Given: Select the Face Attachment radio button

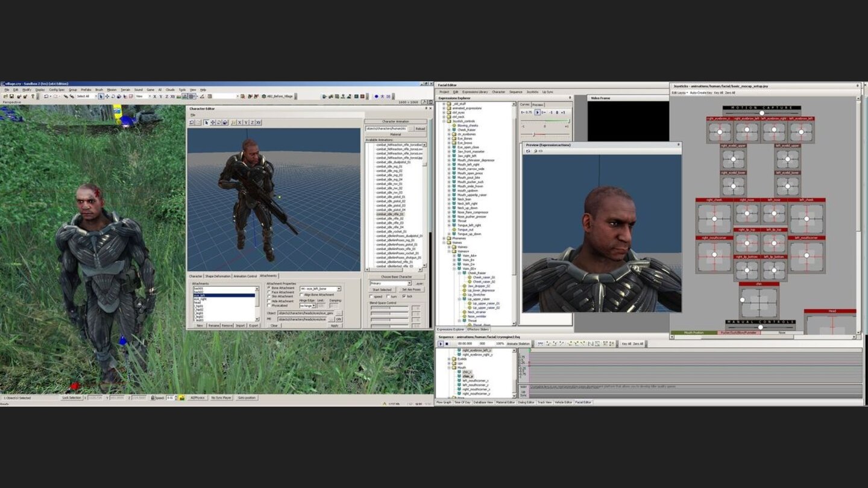Looking at the screenshot, I should pos(269,292).
